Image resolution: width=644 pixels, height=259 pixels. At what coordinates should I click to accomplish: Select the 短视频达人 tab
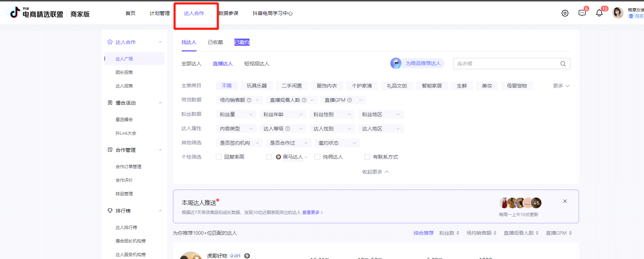pyautogui.click(x=257, y=64)
